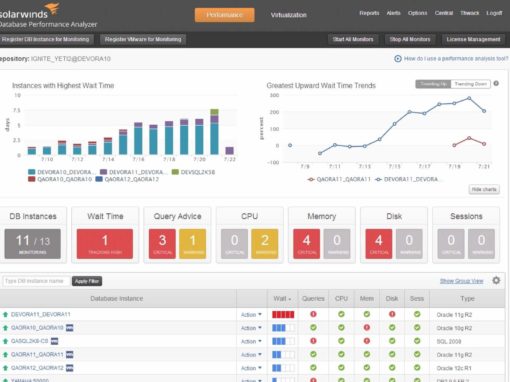Viewport: 510px width, 382px height.
Task: Open the Central menu item
Action: [444, 13]
